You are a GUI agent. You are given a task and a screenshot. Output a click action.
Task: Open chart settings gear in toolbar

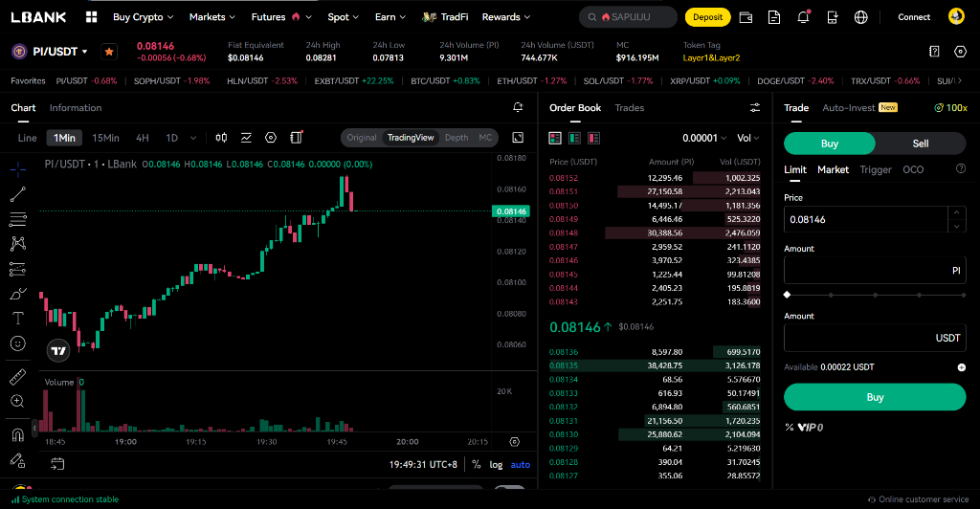271,138
